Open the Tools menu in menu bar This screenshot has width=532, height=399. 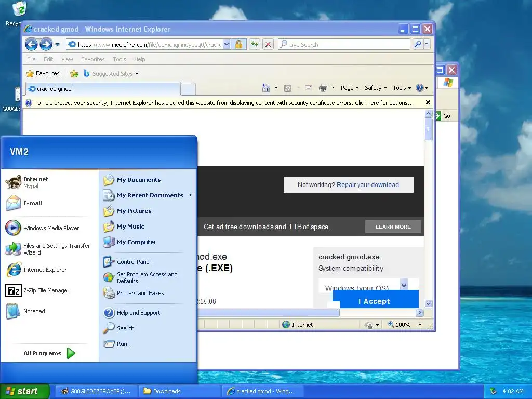click(x=119, y=59)
